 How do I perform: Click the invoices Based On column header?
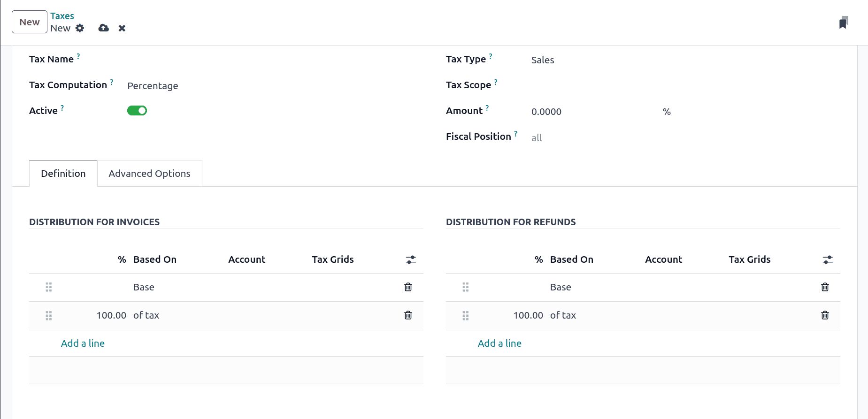point(155,259)
